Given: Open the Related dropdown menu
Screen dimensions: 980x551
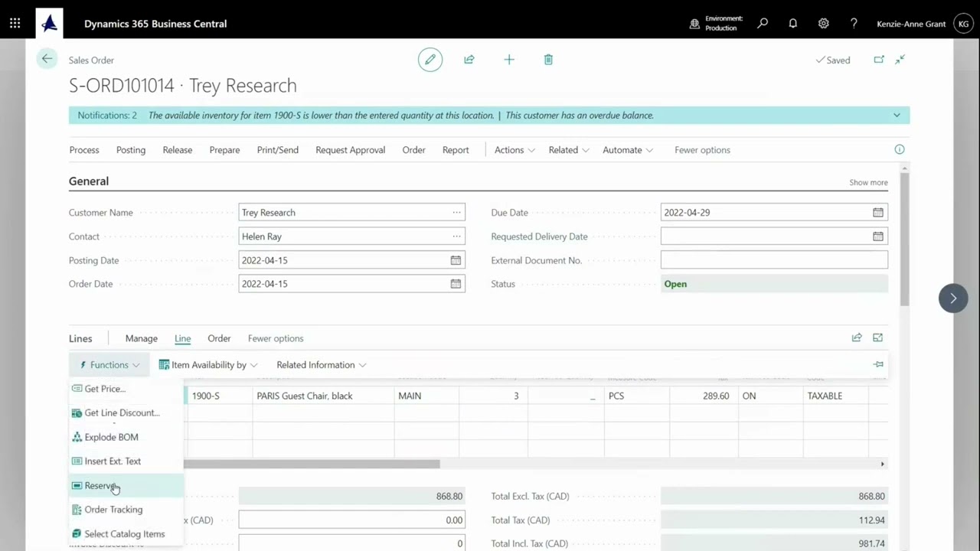Looking at the screenshot, I should [569, 150].
